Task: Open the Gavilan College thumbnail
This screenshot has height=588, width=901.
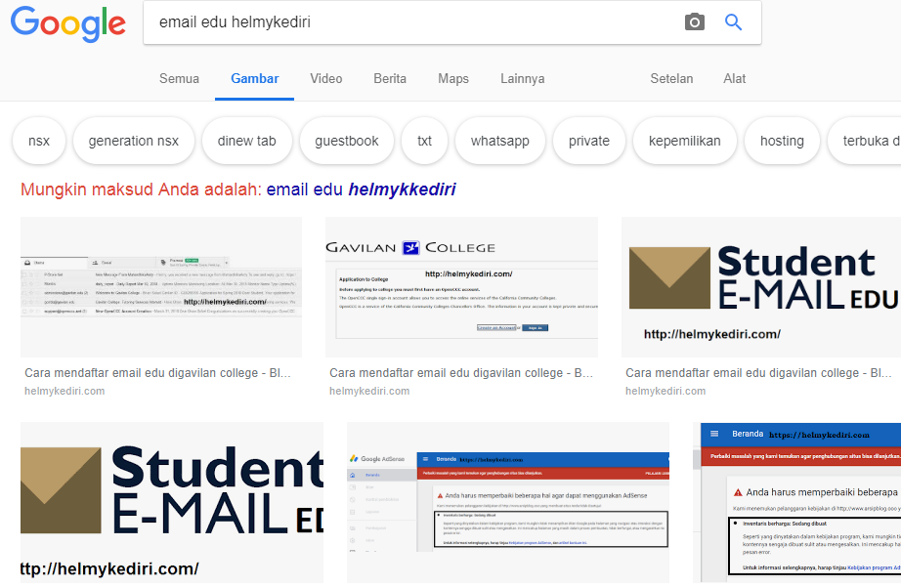Action: click(x=461, y=287)
